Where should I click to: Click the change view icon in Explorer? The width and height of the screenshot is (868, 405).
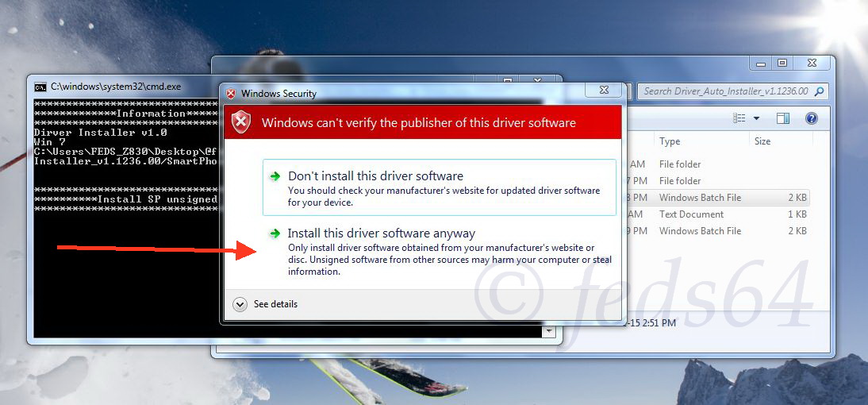pos(739,118)
